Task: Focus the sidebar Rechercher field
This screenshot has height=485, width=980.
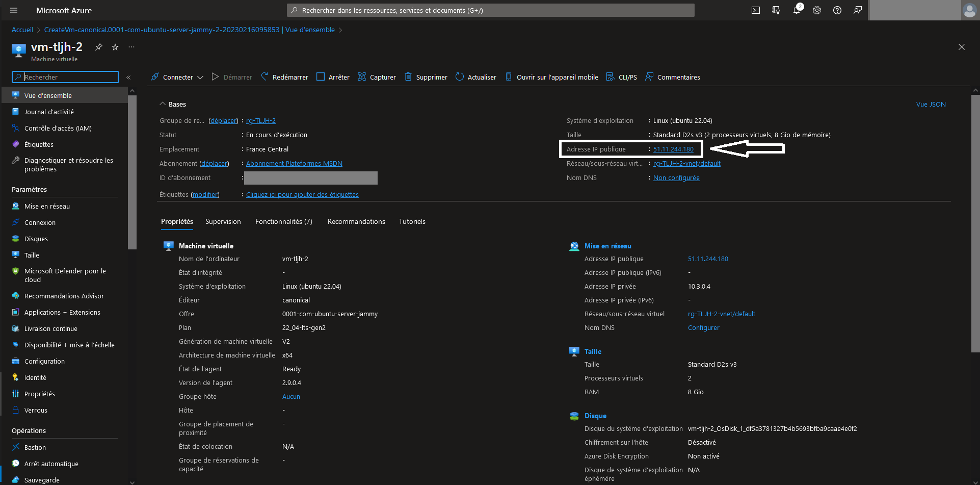Action: pos(65,77)
